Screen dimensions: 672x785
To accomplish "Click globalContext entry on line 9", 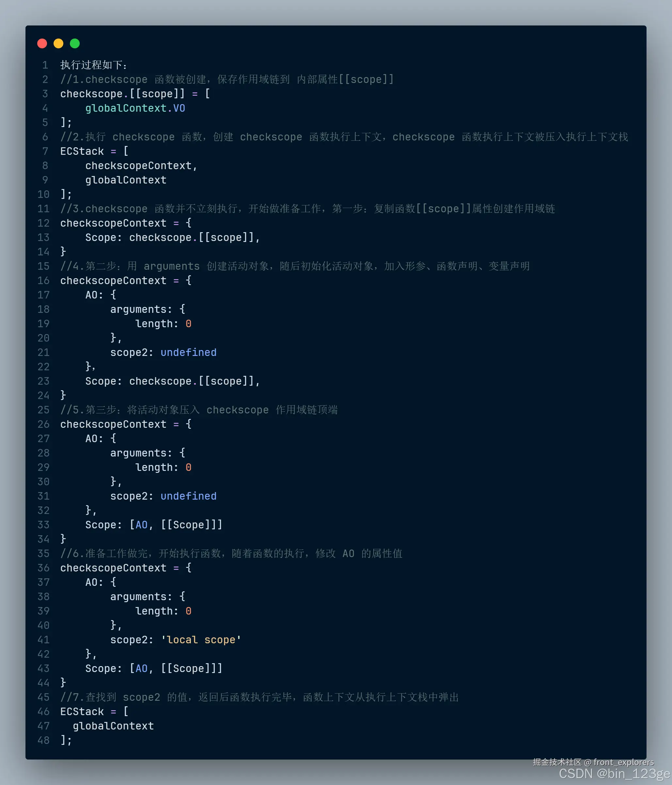I will 126,180.
